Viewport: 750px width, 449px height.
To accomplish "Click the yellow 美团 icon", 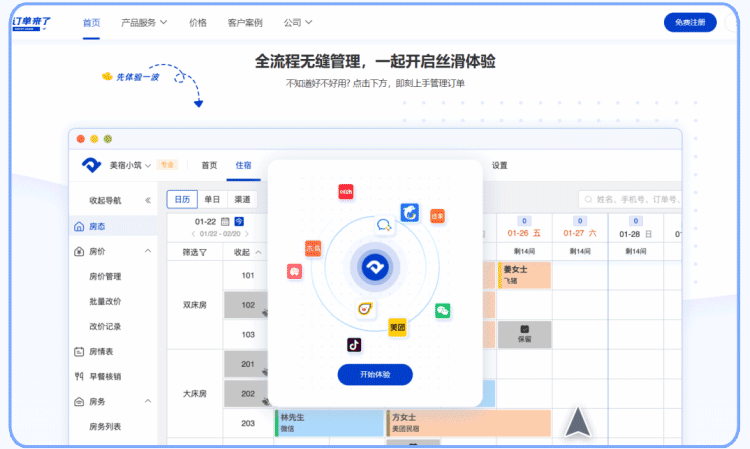I will click(397, 328).
